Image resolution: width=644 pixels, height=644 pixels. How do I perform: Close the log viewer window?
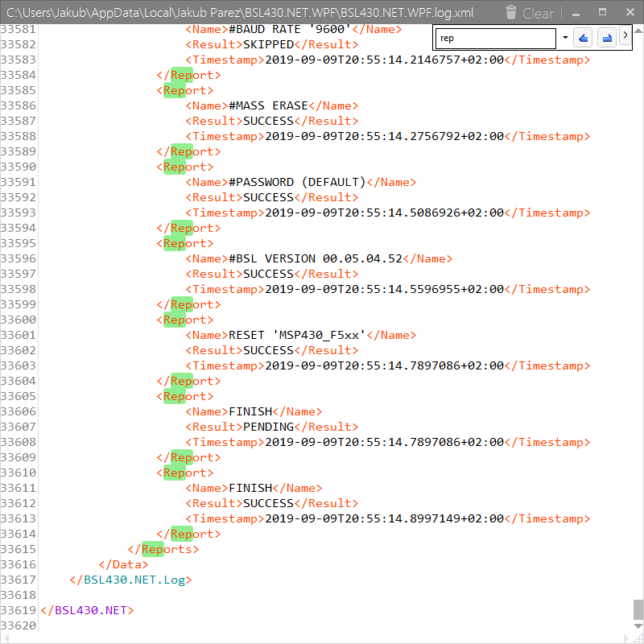630,12
